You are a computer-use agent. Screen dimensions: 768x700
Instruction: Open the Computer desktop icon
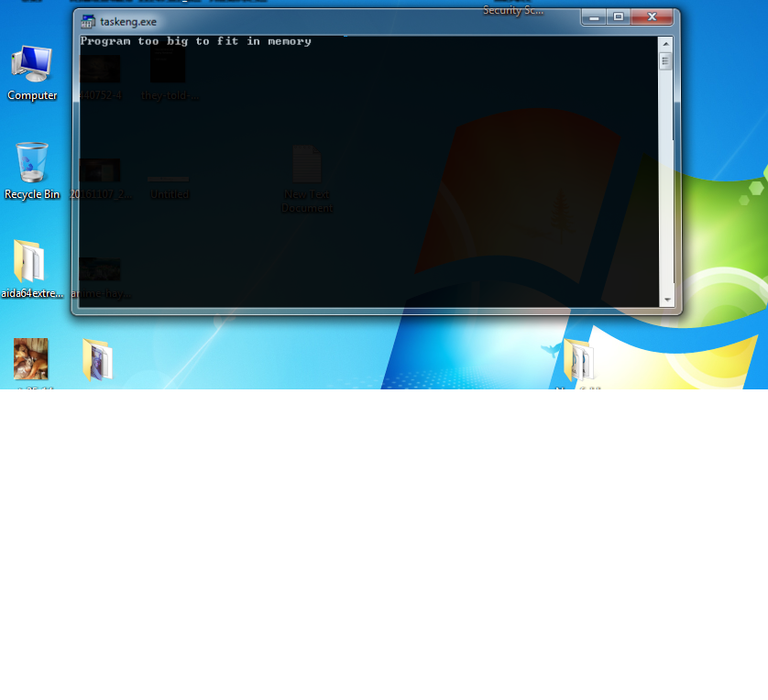click(x=32, y=72)
